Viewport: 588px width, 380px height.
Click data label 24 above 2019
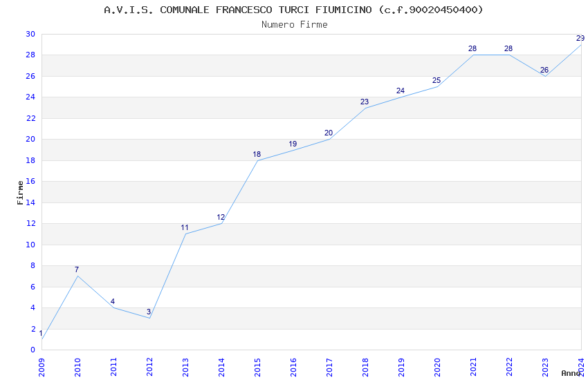[x=401, y=91]
